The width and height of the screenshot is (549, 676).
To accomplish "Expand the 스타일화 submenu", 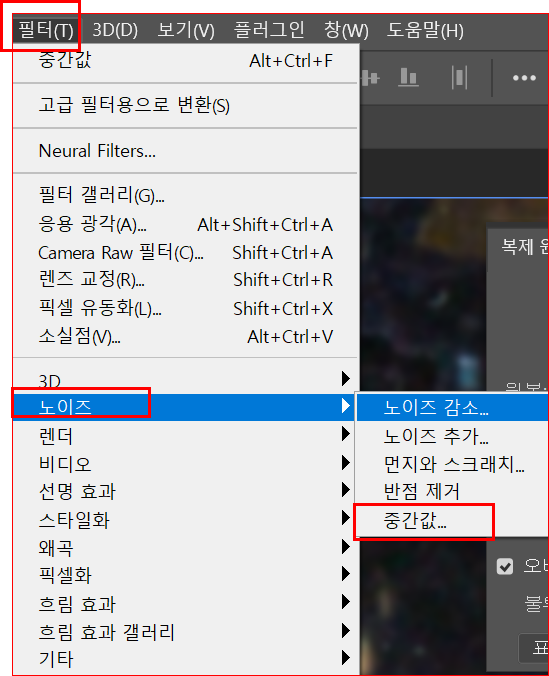I will 186,520.
